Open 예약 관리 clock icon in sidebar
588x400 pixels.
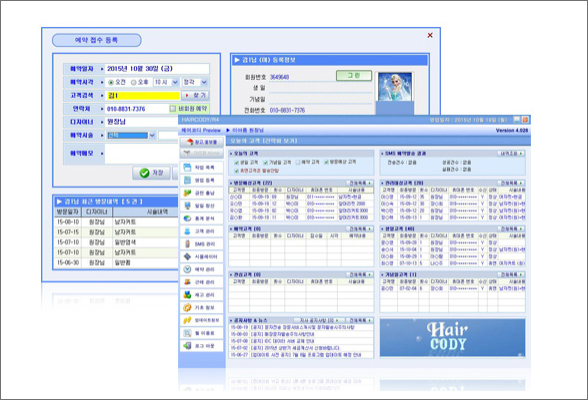[202, 269]
